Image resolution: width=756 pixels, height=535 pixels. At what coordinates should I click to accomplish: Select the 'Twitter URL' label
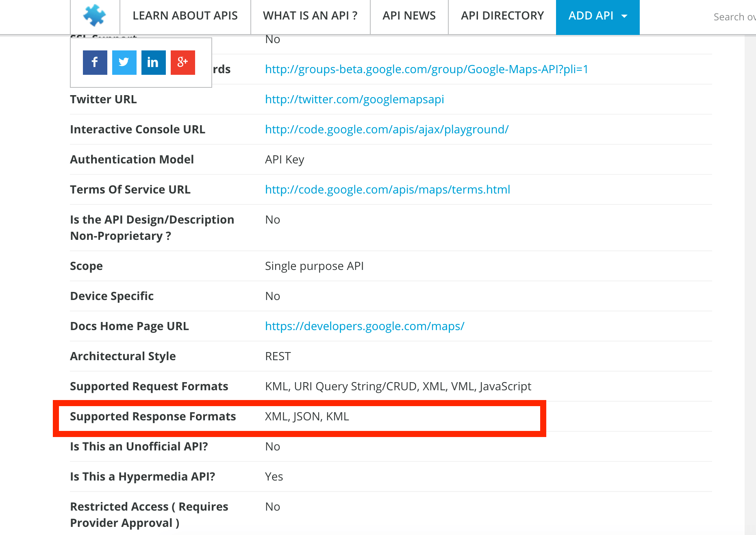pos(103,99)
